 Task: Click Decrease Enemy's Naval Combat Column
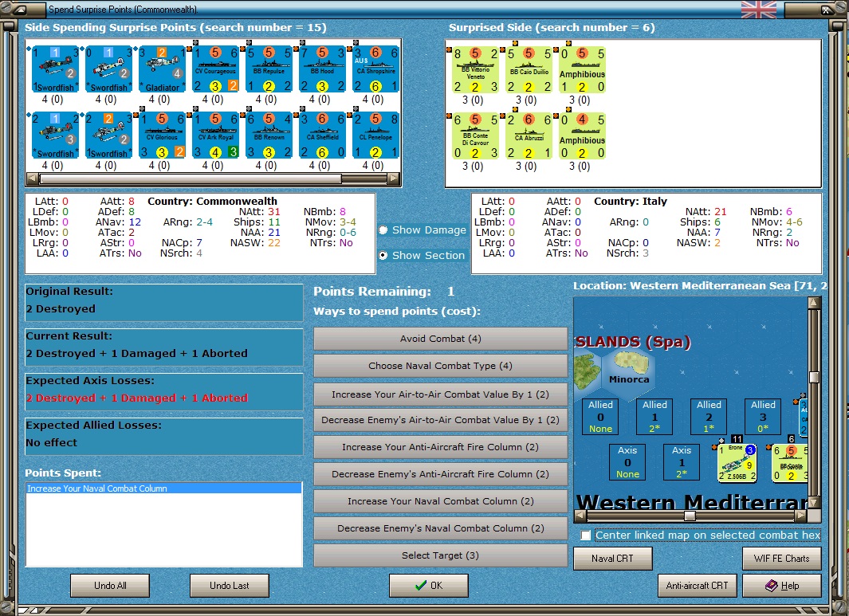coord(440,528)
